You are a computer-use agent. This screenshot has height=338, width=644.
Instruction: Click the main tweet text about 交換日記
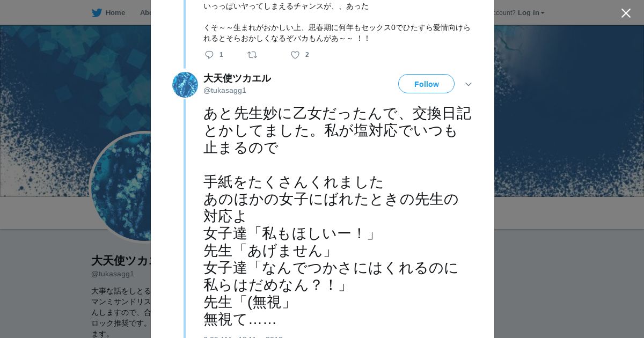point(337,216)
